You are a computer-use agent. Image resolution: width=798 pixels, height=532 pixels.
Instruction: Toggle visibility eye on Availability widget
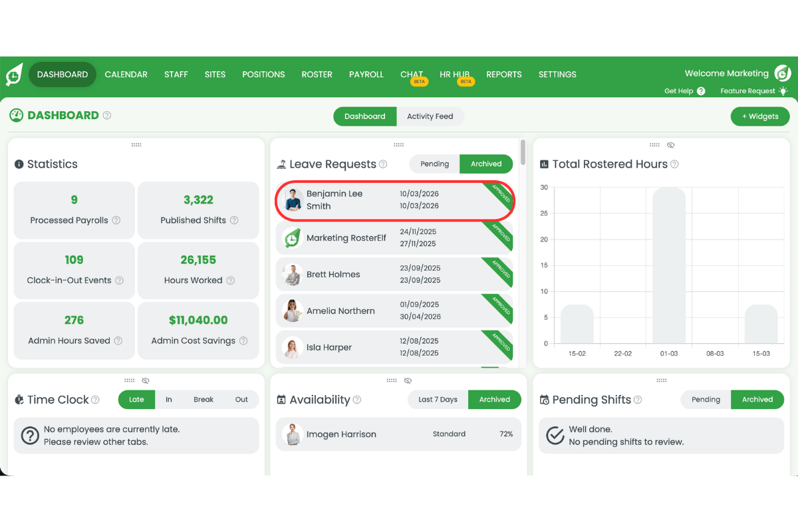point(408,380)
